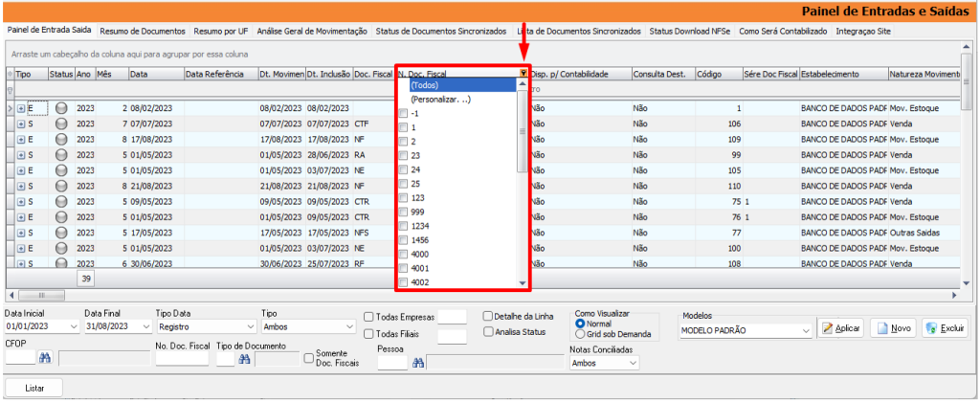Check filter value 4000
Viewport: 980px width, 403px height.
(403, 255)
